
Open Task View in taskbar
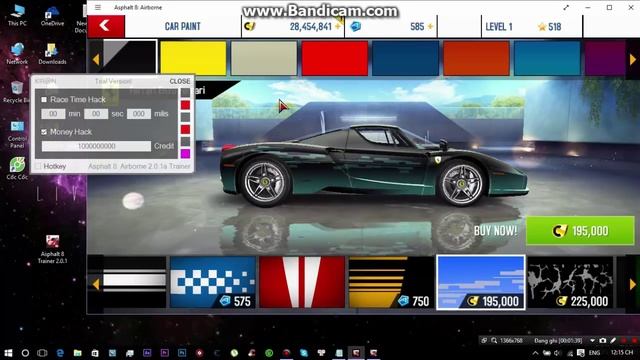point(42,353)
